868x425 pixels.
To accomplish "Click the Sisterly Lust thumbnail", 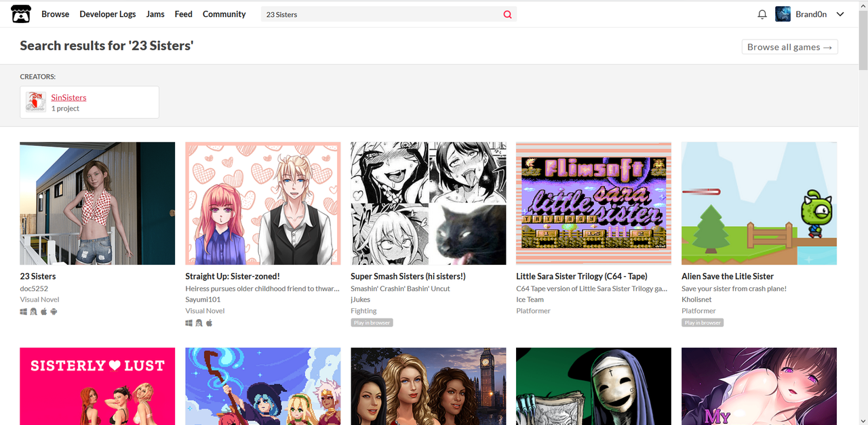I will (x=98, y=386).
